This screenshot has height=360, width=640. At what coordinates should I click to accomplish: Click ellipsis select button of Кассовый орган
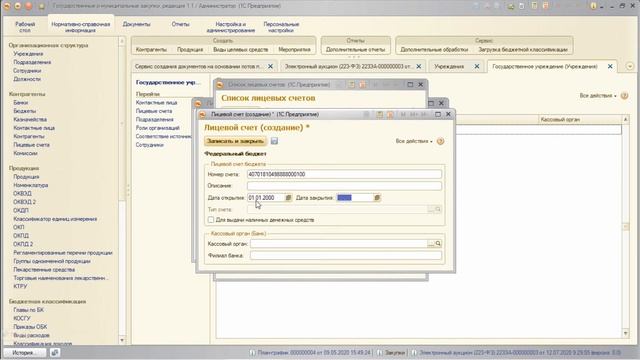click(x=431, y=244)
